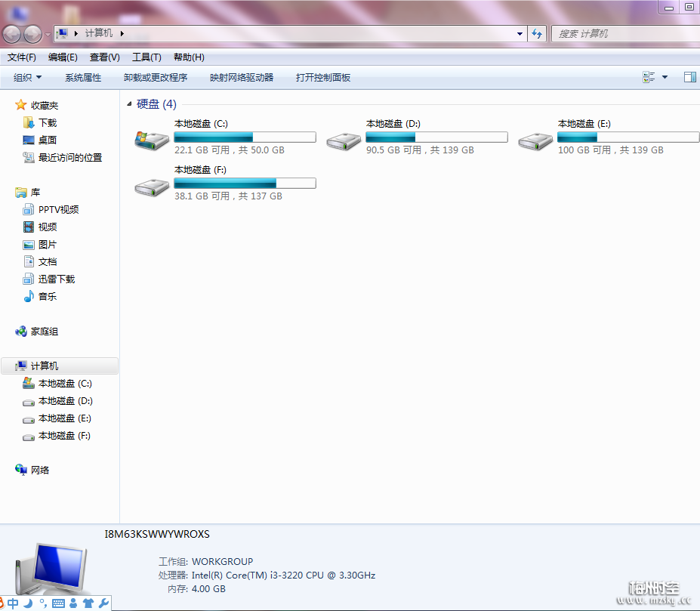Click the refresh icon beside address bar
This screenshot has height=611, width=700.
(x=537, y=34)
